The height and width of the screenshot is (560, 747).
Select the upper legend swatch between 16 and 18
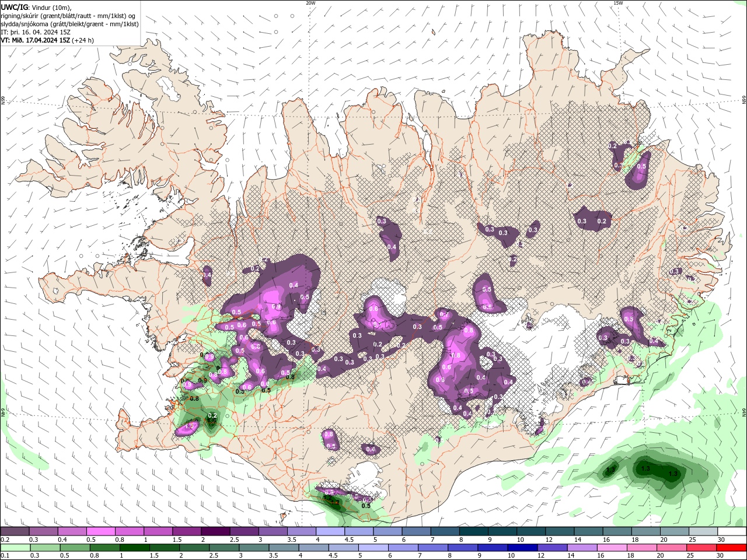tap(617, 531)
